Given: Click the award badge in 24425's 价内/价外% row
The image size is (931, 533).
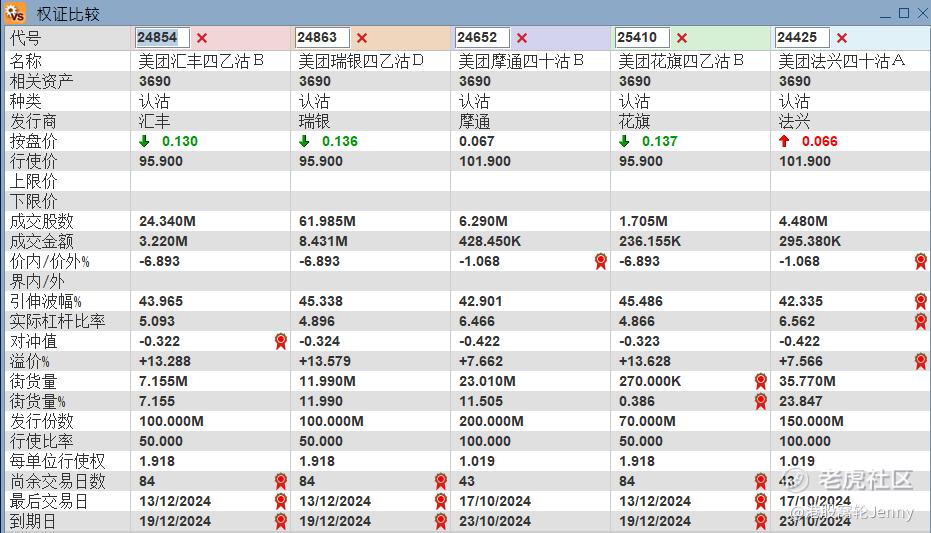Looking at the screenshot, I should tap(921, 261).
